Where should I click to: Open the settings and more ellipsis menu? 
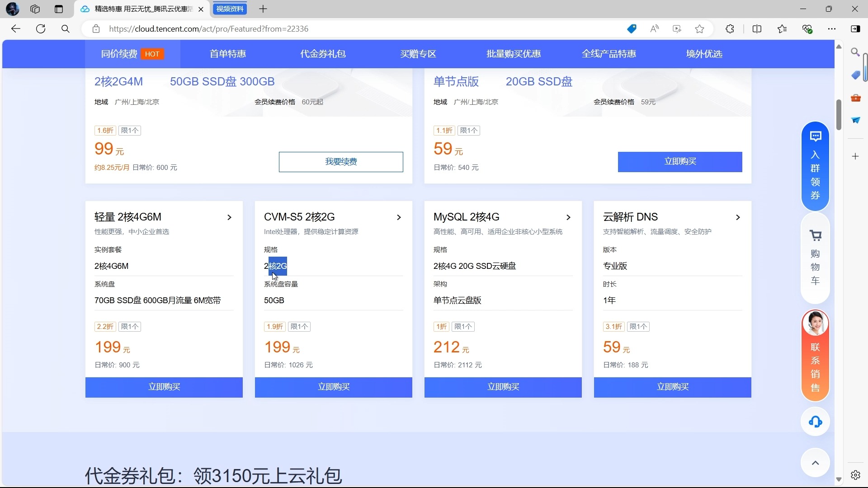click(x=832, y=29)
